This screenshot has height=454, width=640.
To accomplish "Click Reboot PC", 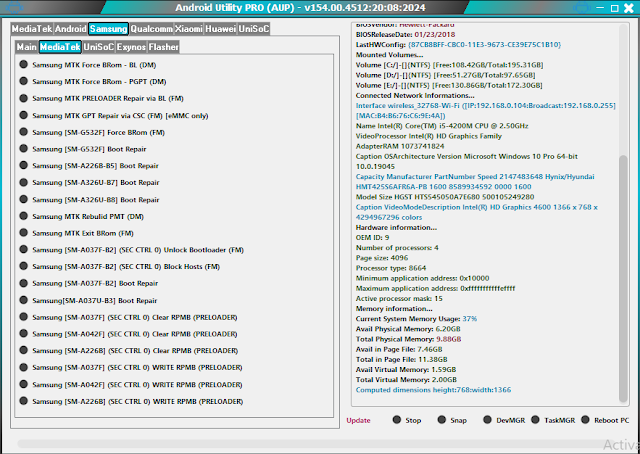I will pyautogui.click(x=605, y=420).
